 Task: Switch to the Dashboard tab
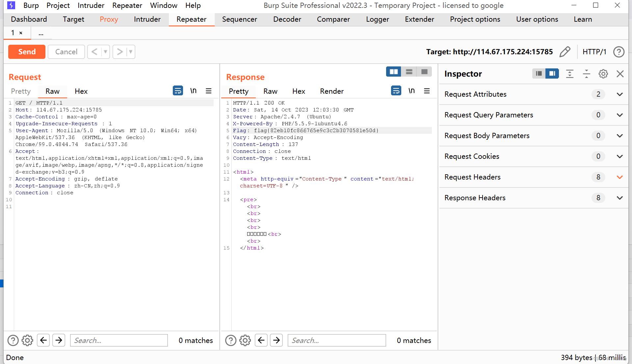(x=29, y=19)
